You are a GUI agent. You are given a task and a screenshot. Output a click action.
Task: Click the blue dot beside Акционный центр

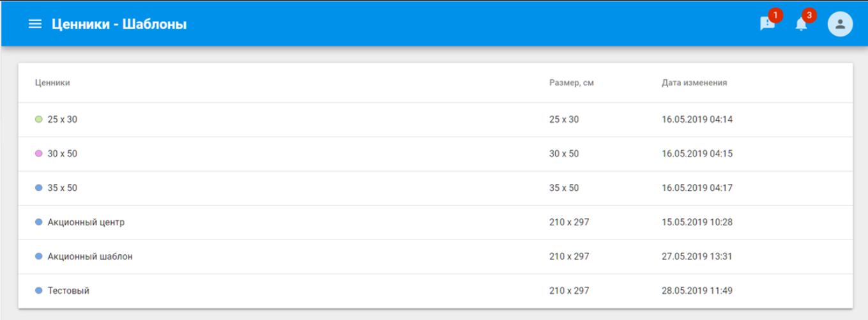(x=38, y=222)
